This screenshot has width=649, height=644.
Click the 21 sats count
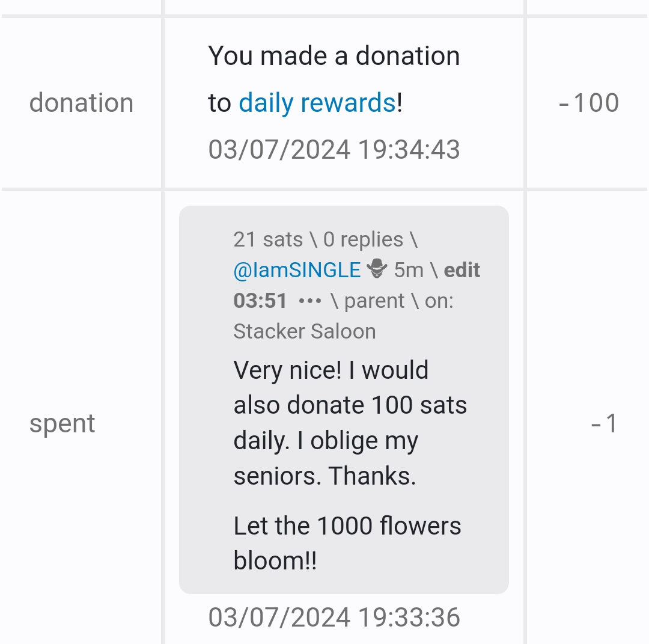pos(267,239)
